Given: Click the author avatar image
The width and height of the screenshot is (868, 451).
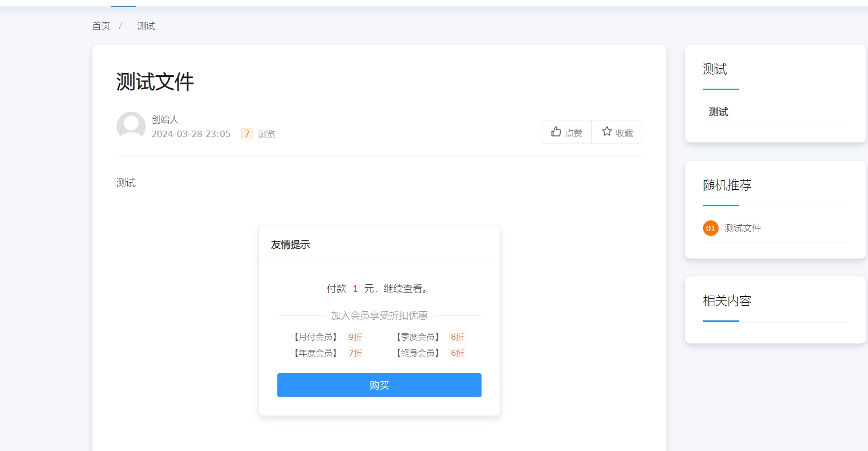Looking at the screenshot, I should point(131,126).
